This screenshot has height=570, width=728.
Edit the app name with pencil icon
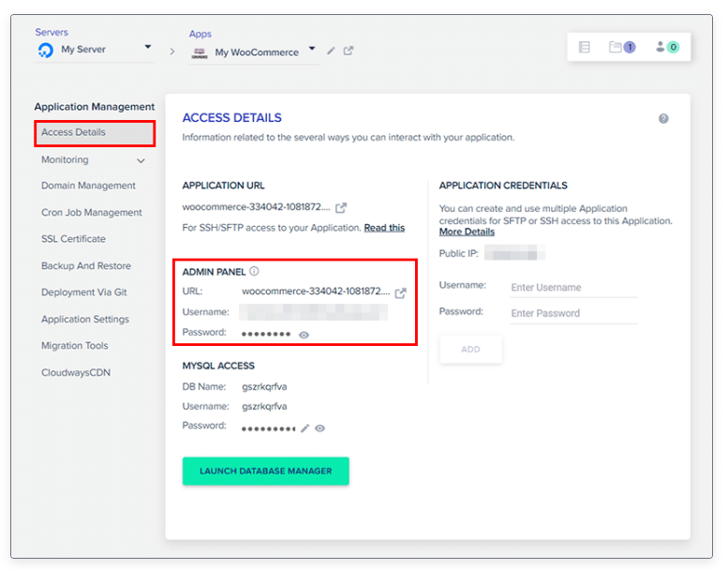[331, 52]
